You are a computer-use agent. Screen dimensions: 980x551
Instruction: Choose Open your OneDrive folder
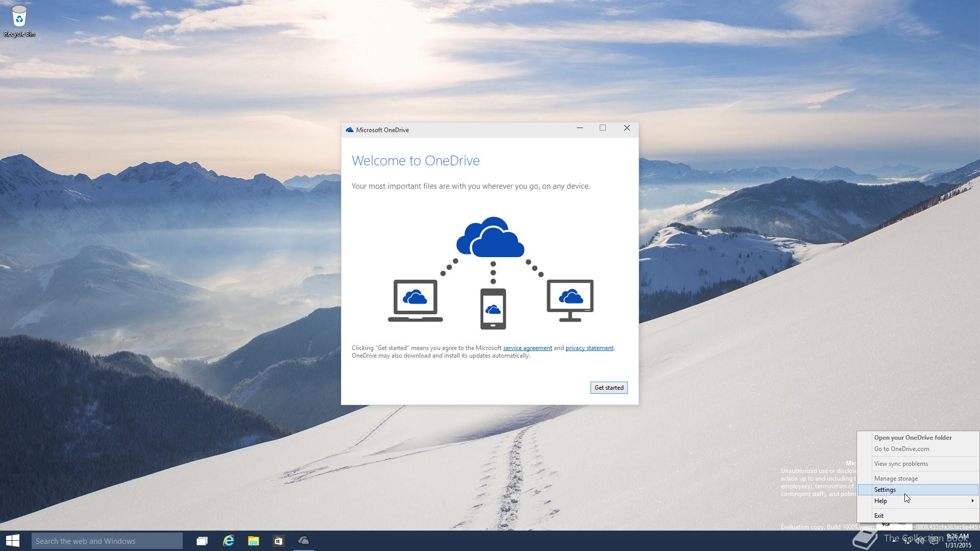(x=918, y=438)
